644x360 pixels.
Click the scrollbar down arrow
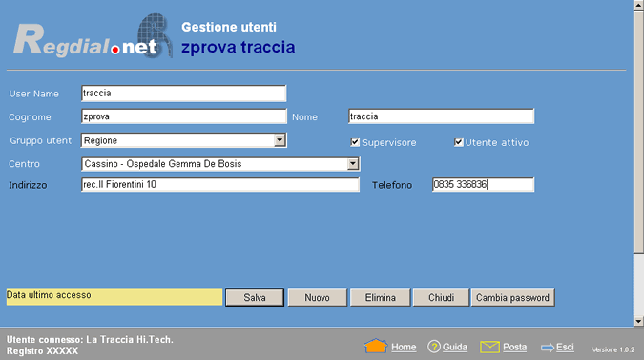tap(638, 322)
